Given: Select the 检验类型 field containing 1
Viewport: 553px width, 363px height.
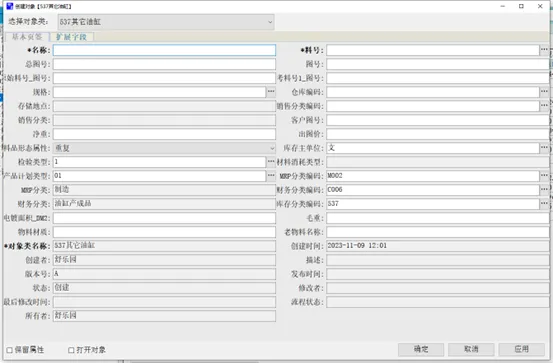Looking at the screenshot, I should [159, 162].
